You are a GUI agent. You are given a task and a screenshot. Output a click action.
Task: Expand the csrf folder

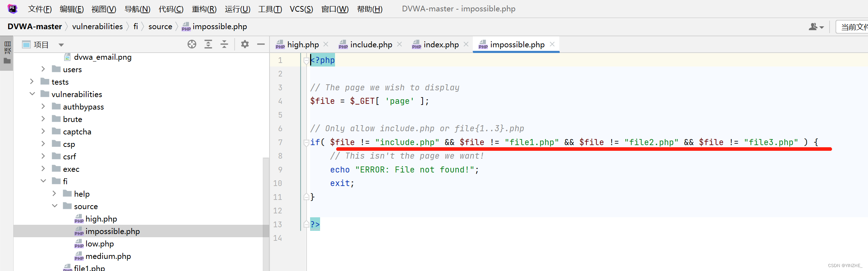click(43, 156)
